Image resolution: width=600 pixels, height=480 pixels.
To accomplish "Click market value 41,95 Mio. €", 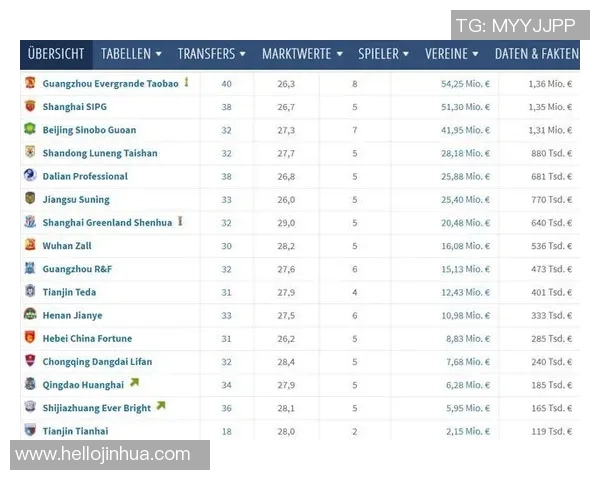I will click(465, 130).
